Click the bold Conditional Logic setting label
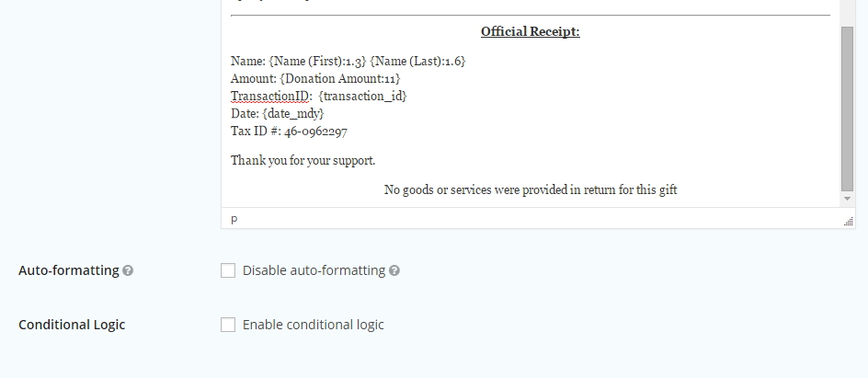 [72, 325]
